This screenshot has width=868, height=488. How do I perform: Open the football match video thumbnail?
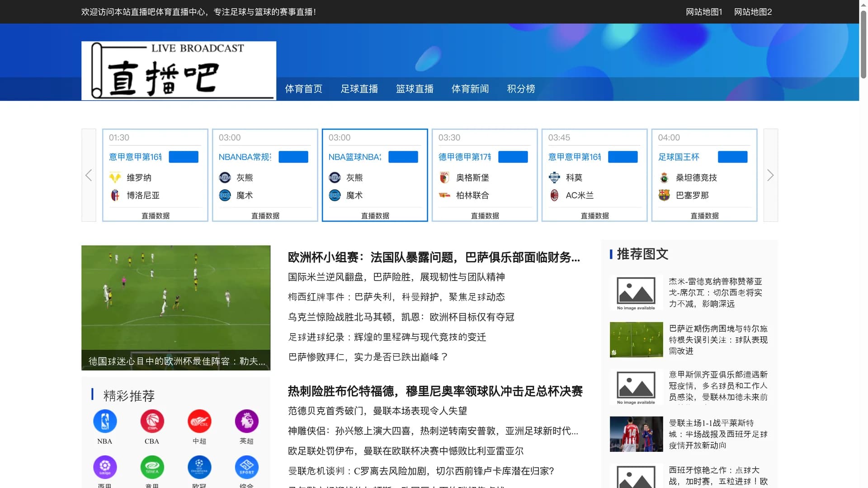pos(176,308)
